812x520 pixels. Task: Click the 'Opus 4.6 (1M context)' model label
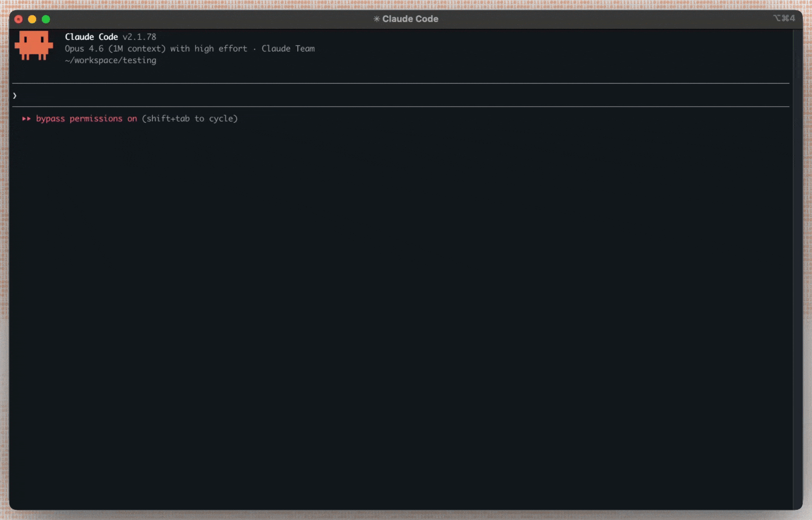pyautogui.click(x=115, y=49)
